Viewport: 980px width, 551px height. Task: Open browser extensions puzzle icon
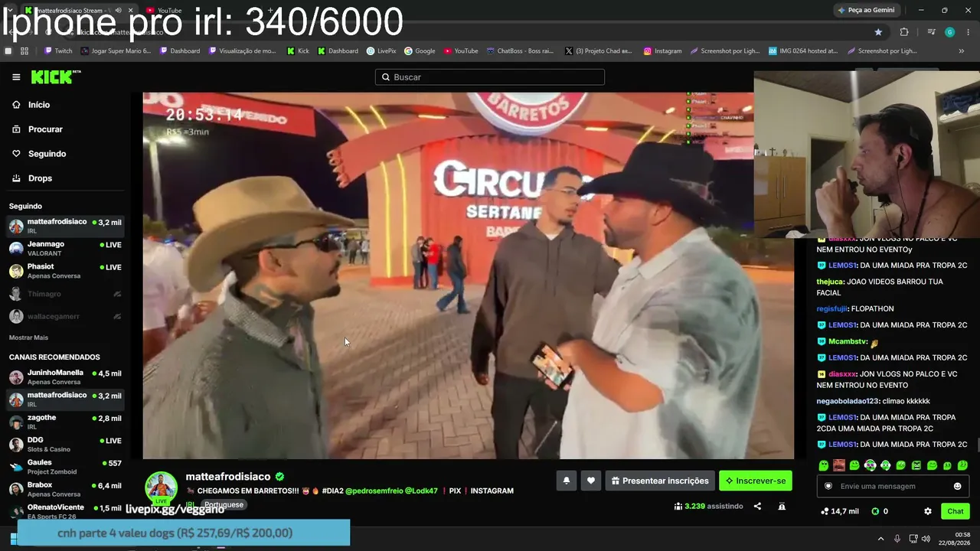(904, 32)
